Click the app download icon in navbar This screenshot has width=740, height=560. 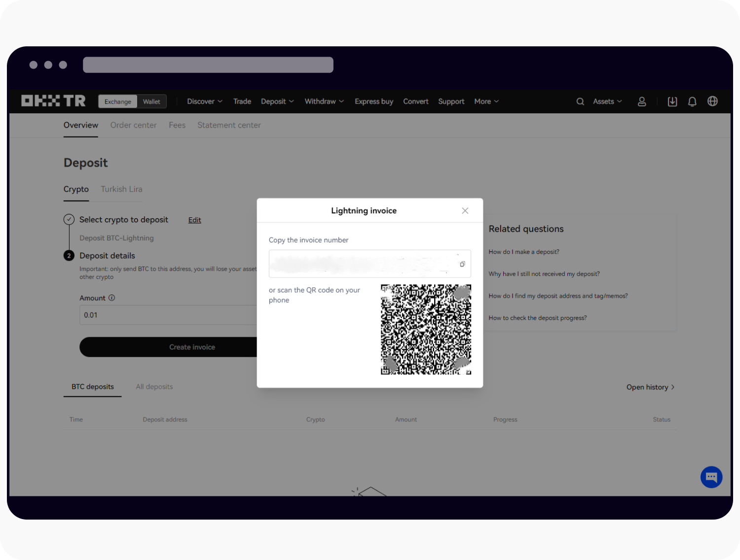coord(672,101)
